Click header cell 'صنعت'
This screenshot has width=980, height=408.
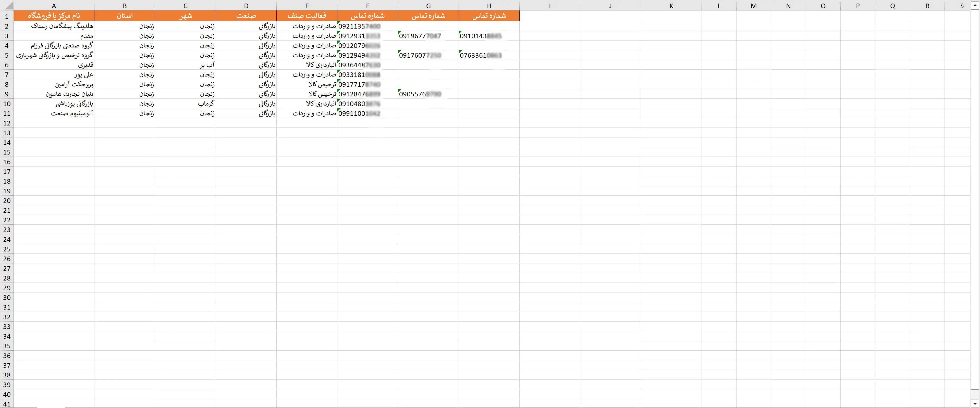(x=246, y=16)
